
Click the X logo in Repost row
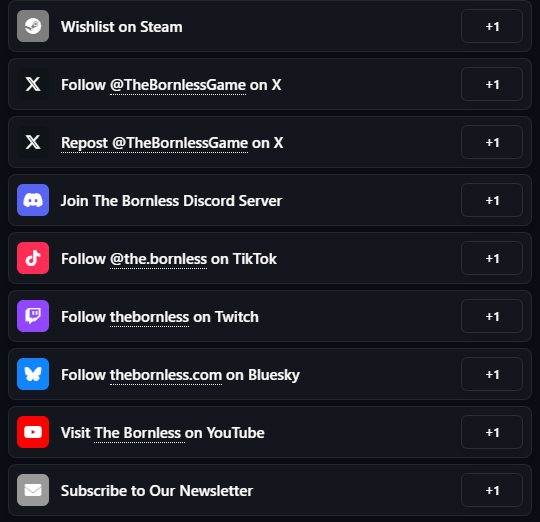33,142
